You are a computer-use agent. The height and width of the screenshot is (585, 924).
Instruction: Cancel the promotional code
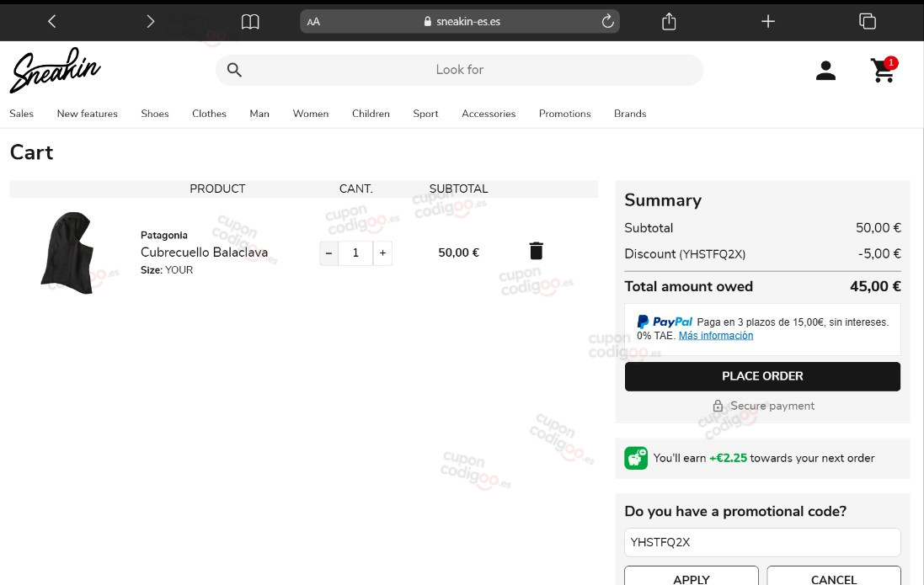pos(834,578)
